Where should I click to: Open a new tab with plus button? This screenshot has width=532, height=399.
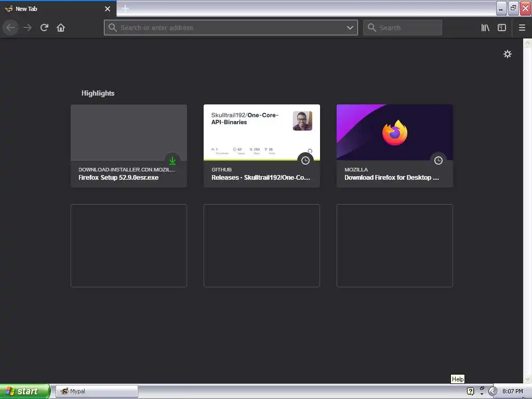(x=125, y=8)
